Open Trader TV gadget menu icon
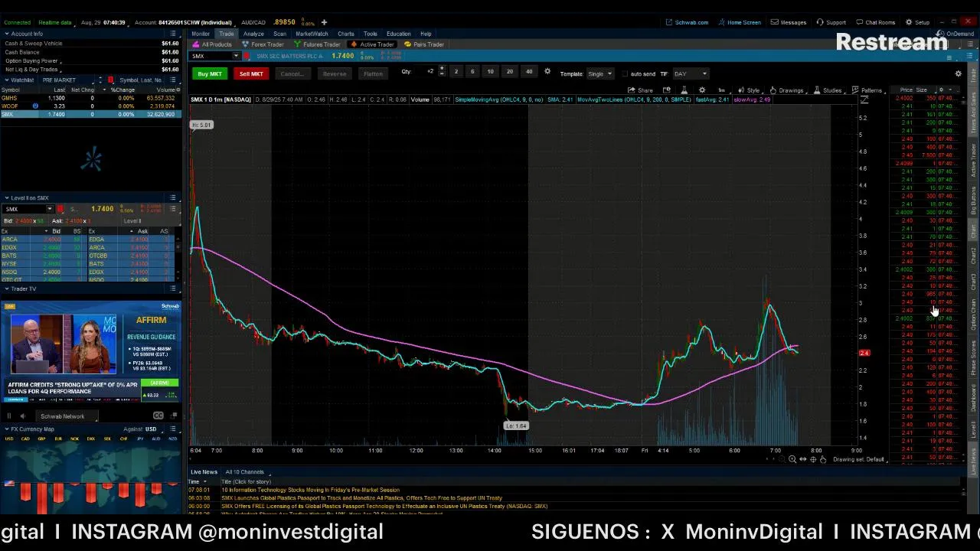980x551 pixels. click(174, 289)
